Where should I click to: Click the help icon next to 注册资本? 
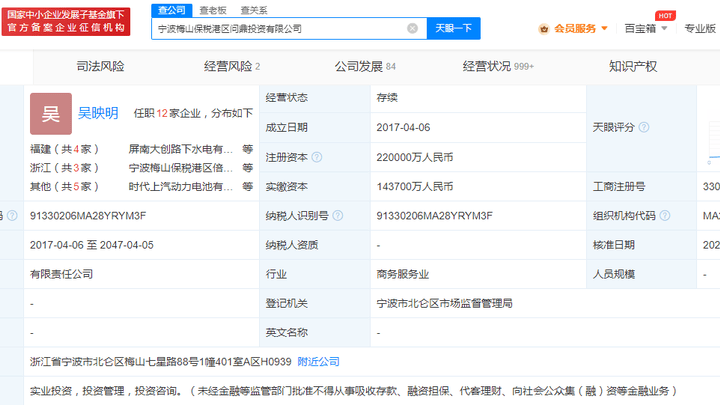click(317, 158)
